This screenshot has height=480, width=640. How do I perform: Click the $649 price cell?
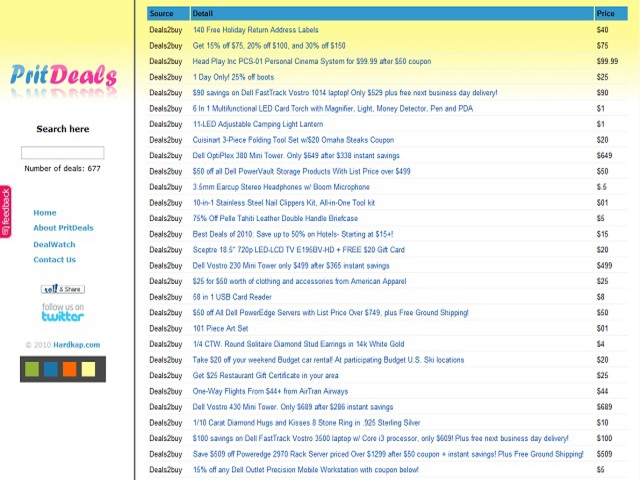pos(604,156)
